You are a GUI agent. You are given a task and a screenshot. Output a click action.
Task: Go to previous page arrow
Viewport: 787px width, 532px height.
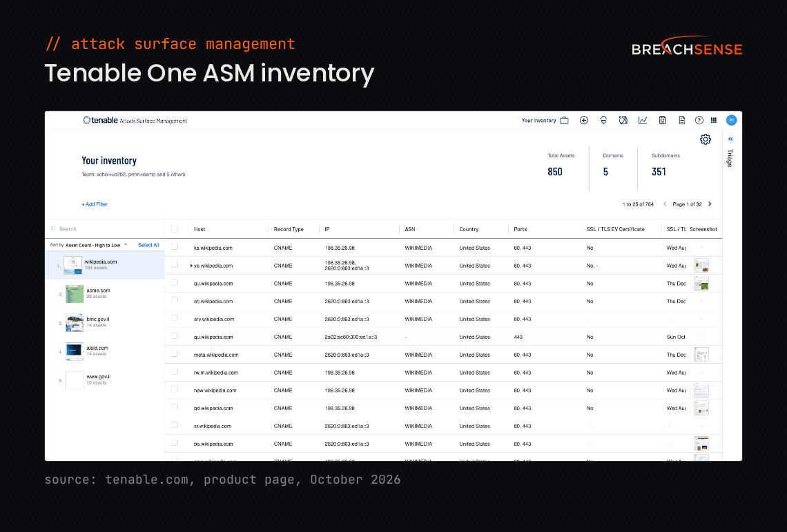pos(665,204)
